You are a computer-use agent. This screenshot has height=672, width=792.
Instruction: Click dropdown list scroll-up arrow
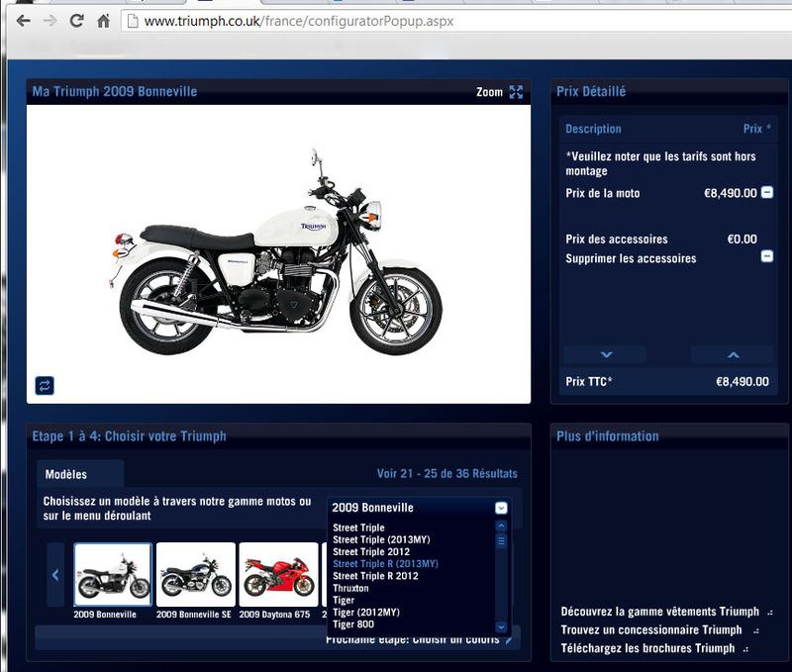pyautogui.click(x=501, y=527)
